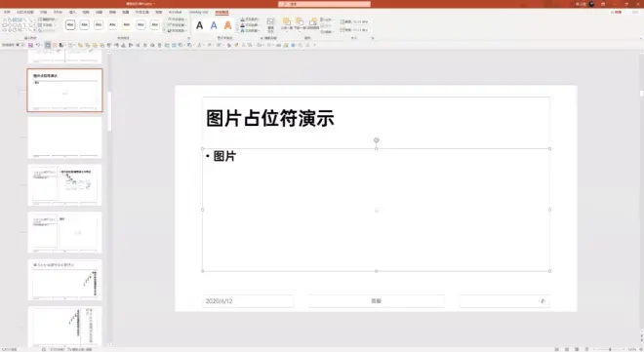Toggle the AutoSave switch

20,45
